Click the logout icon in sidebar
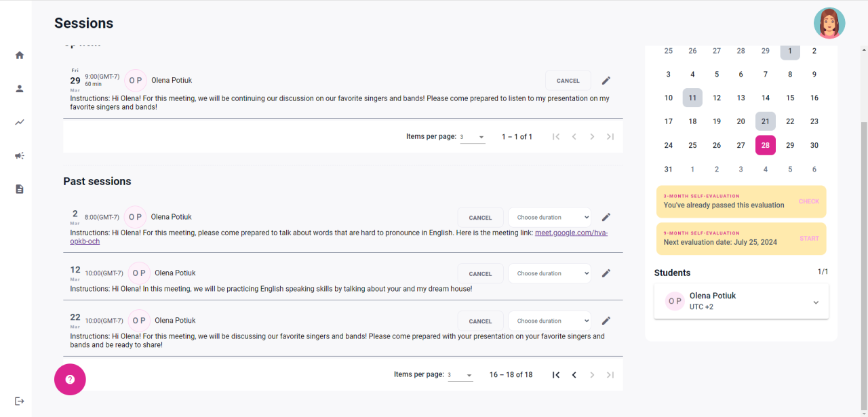Image resolution: width=868 pixels, height=417 pixels. 20,401
